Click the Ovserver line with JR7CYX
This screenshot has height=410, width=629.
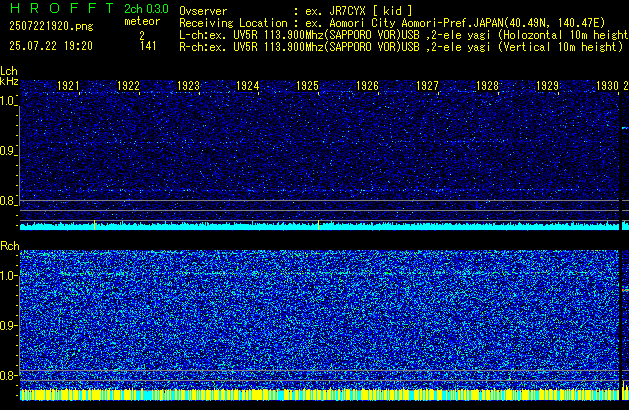coord(296,11)
